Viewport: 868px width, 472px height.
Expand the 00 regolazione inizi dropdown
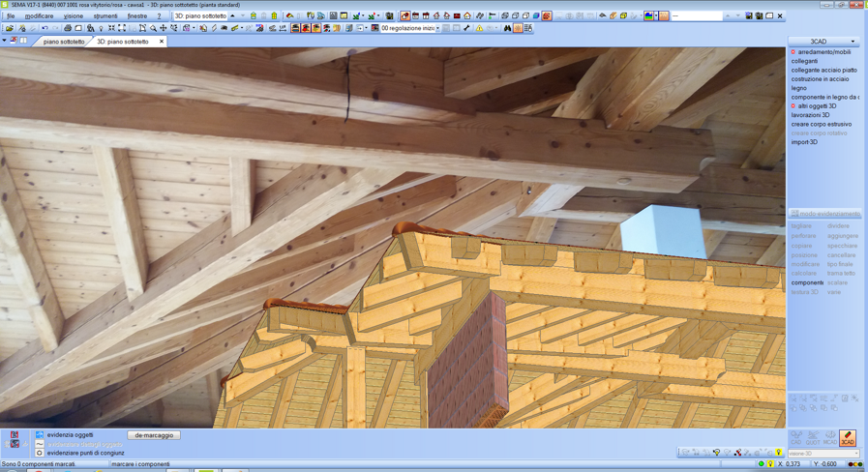437,28
